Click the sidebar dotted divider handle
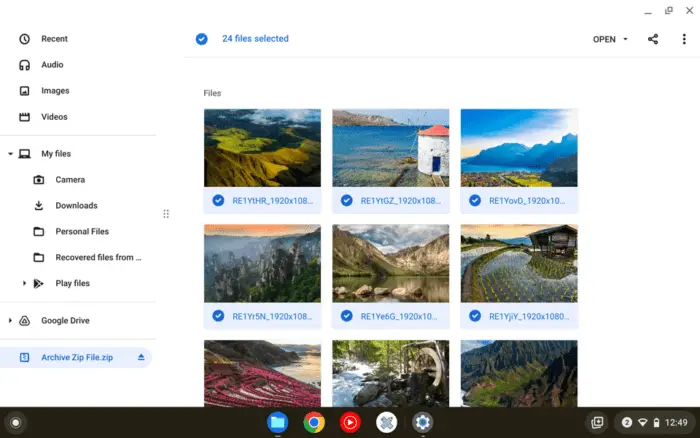The image size is (700, 438). [166, 214]
